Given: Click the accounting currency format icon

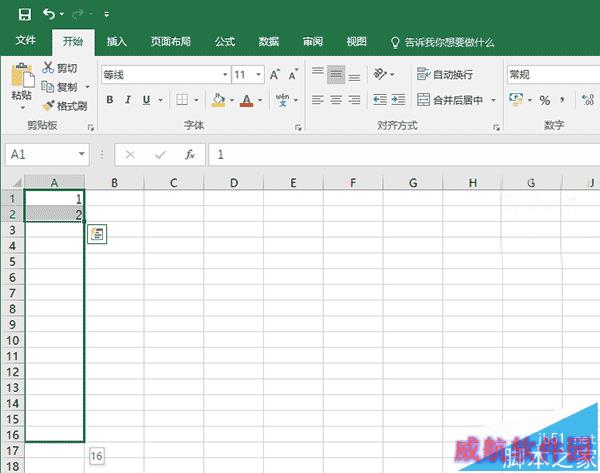Looking at the screenshot, I should click(x=516, y=100).
